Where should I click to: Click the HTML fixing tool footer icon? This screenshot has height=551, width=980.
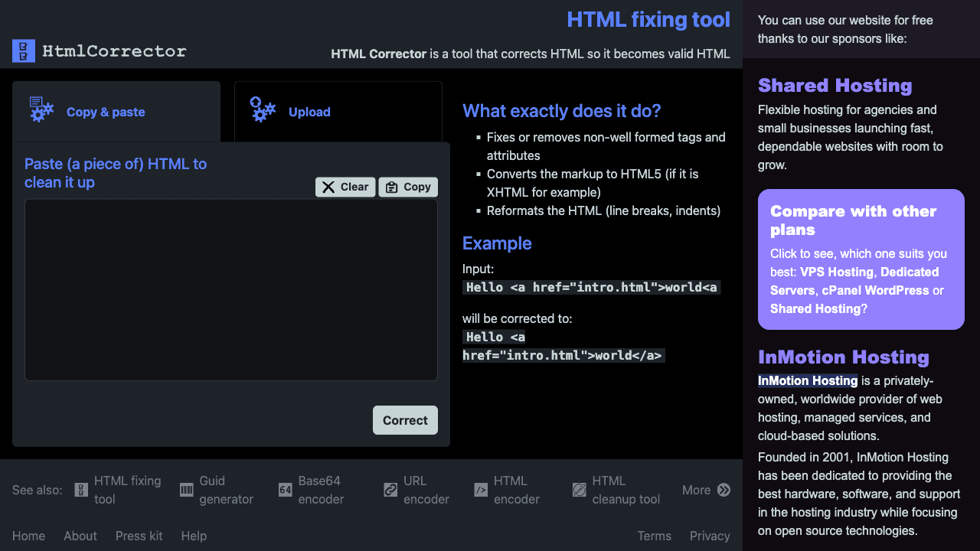tap(80, 489)
